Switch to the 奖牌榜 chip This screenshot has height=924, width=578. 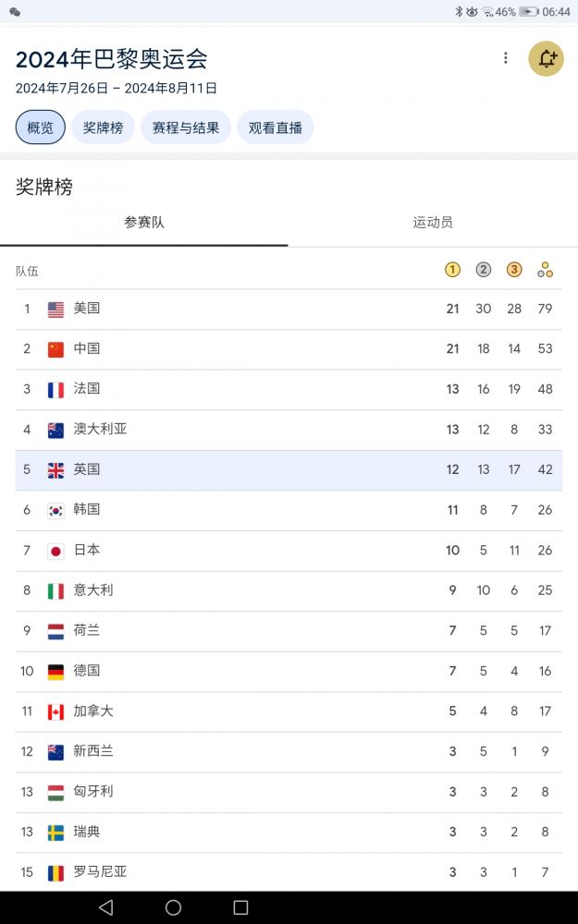(x=103, y=128)
